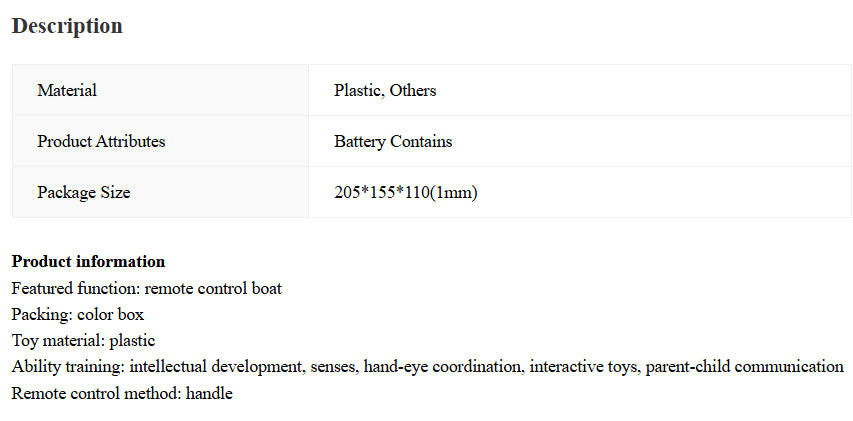
Task: Click the words "color box"
Action: tap(111, 314)
